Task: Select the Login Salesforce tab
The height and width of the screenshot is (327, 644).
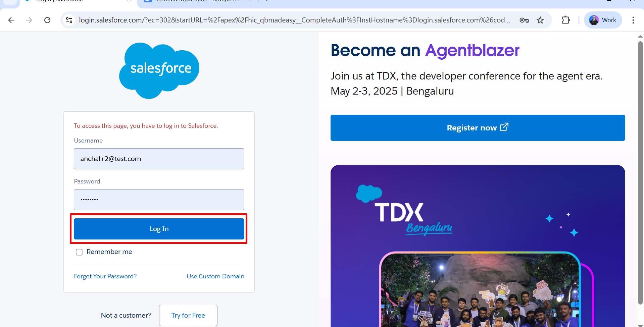Action: point(77,1)
